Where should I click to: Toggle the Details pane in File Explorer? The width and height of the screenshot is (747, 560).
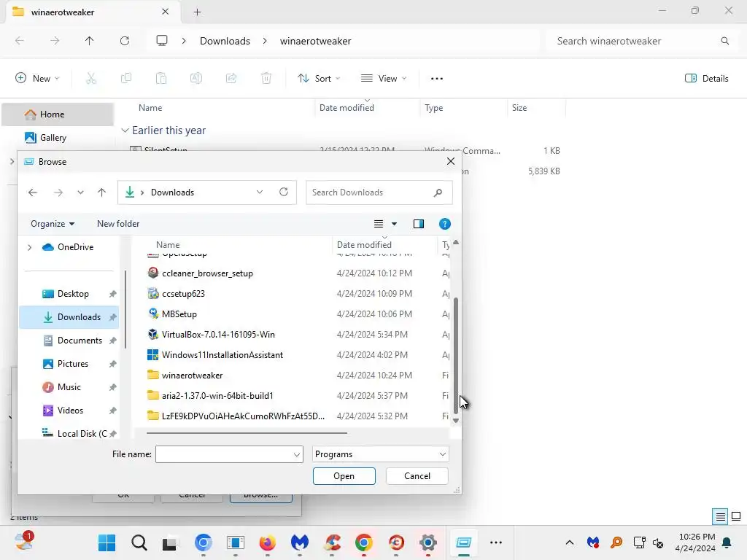[x=707, y=79]
